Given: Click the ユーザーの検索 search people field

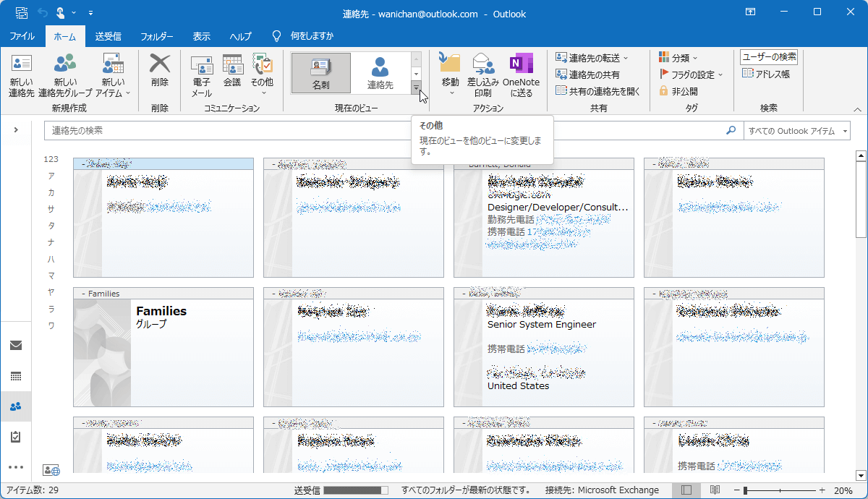Looking at the screenshot, I should point(769,57).
